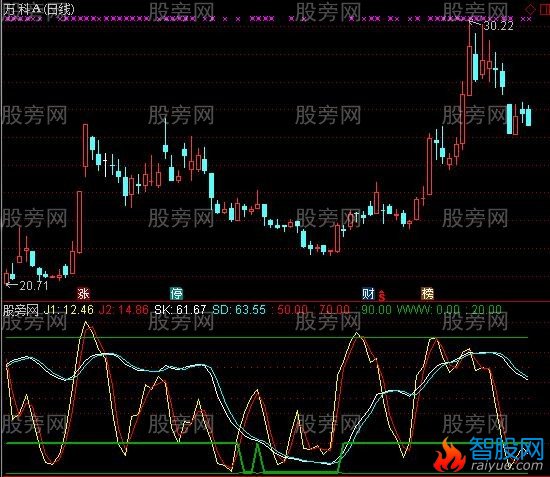Click the WWW: 0.00 indicator value
550x477 pixels.
[428, 310]
